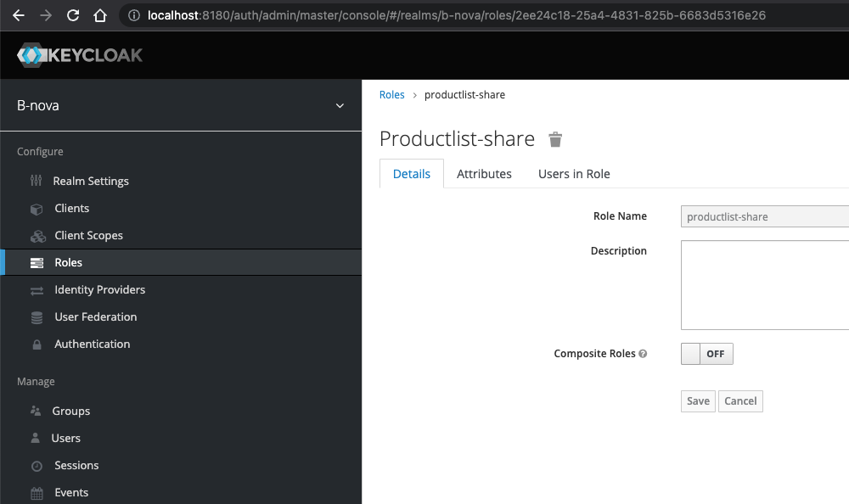The height and width of the screenshot is (504, 849).
Task: Click the Client Scopes icon in sidebar
Action: [37, 236]
